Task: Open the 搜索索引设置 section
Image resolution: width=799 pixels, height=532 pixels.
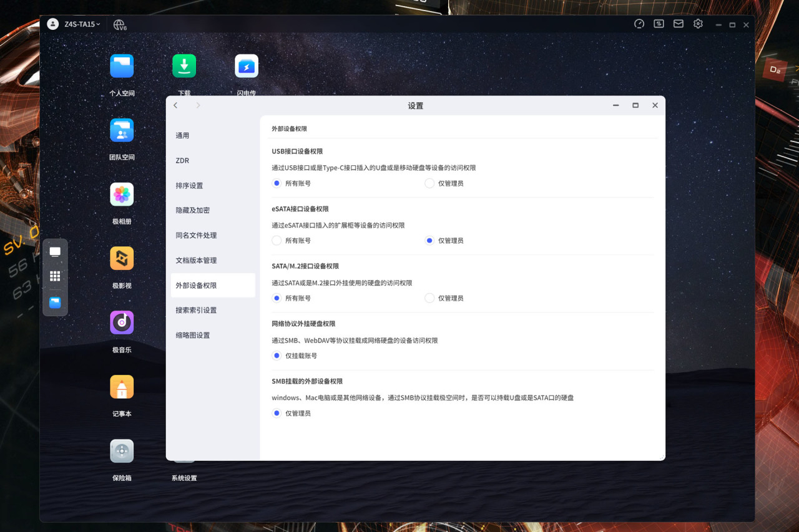Action: (213, 310)
